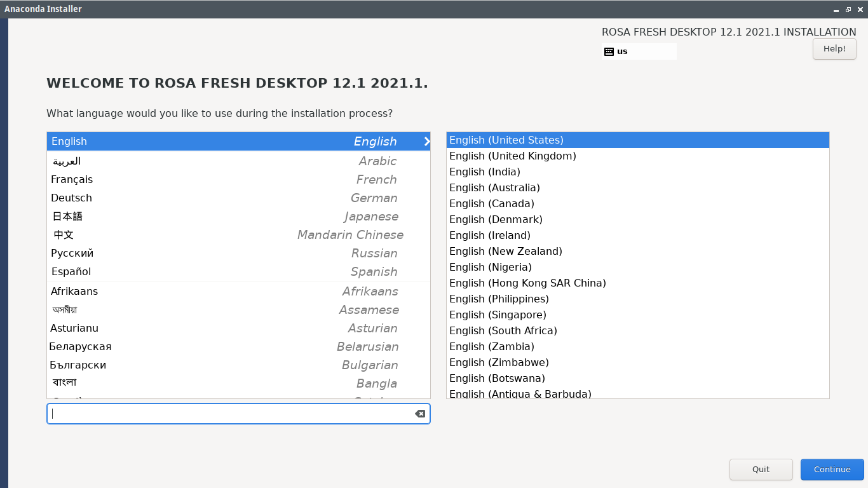868x488 pixels.
Task: Select English (South Africa) locale
Action: pos(638,330)
